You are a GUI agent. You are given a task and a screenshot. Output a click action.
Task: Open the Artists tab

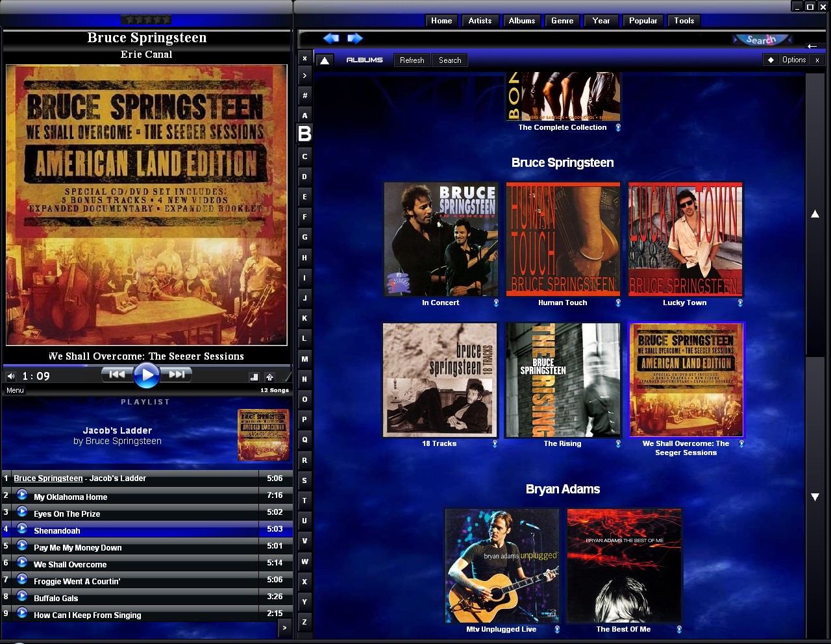tap(480, 21)
